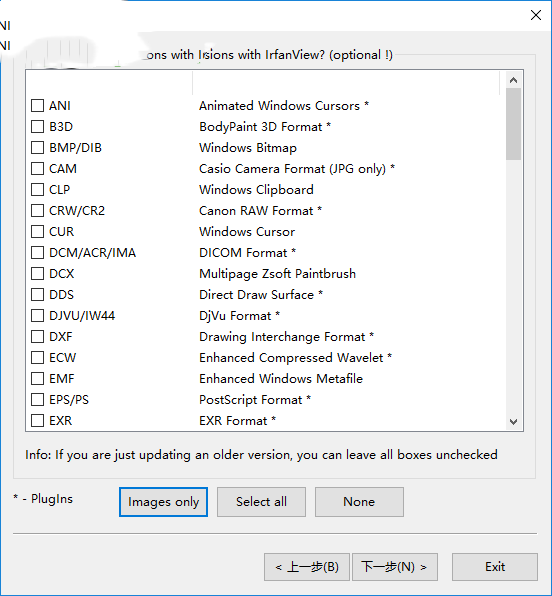This screenshot has height=596, width=552.
Task: Proceed with 下一步(N) button
Action: pyautogui.click(x=395, y=567)
